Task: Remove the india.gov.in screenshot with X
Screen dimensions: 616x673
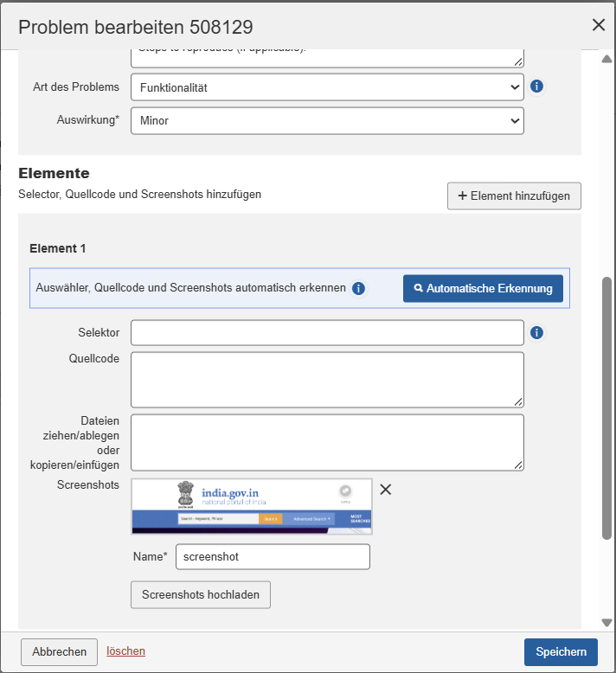Action: click(x=386, y=490)
